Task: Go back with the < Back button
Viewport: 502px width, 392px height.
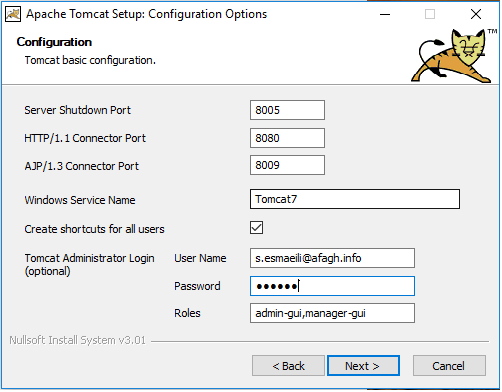Action: (x=288, y=366)
